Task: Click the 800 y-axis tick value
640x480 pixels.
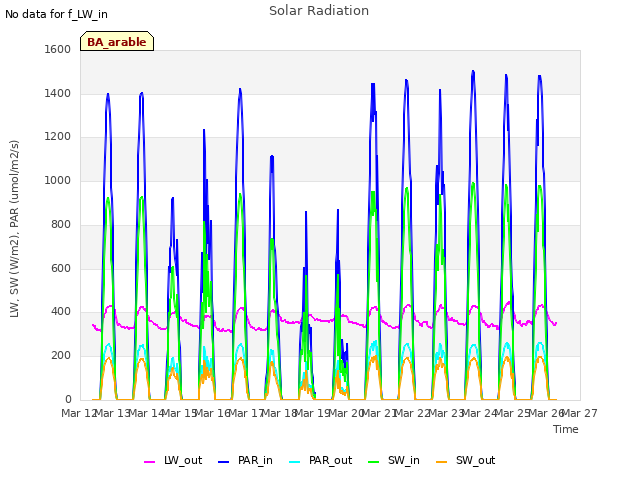Action: (x=61, y=224)
